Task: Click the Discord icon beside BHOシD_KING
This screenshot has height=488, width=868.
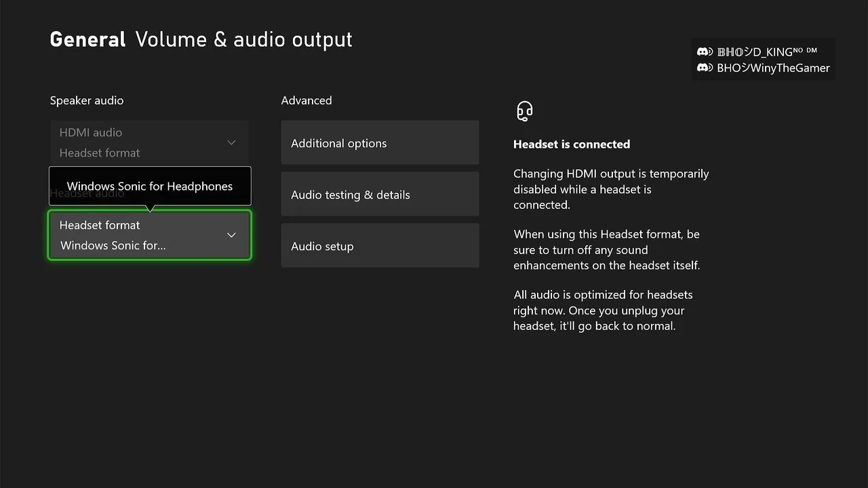Action: point(705,52)
